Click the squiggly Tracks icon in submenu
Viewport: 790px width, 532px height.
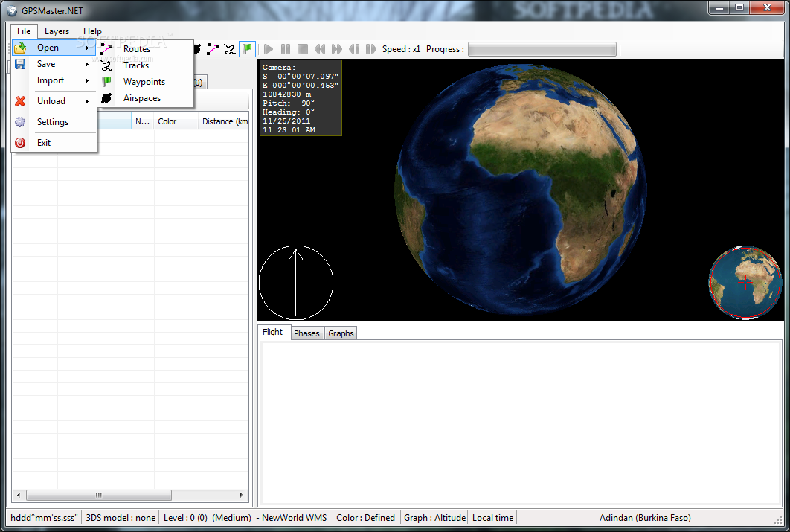pyautogui.click(x=106, y=65)
